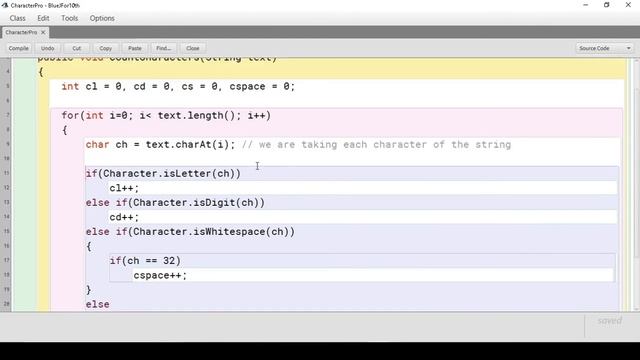The width and height of the screenshot is (640, 360).
Task: Click the 'cspace++;' statement
Action: point(160,276)
